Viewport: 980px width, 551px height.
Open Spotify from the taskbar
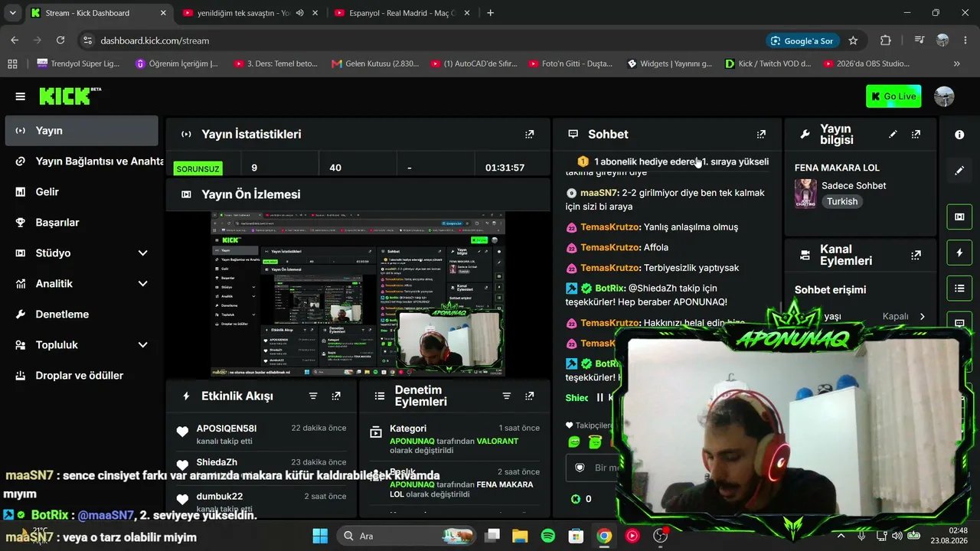click(548, 536)
